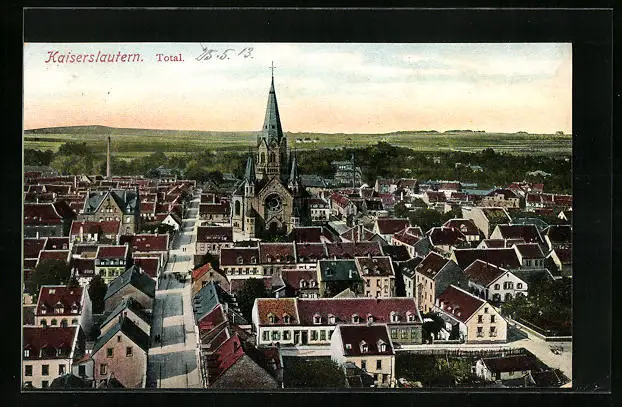
Task: Click the house in the bottom-left corner
Action: point(48,357)
